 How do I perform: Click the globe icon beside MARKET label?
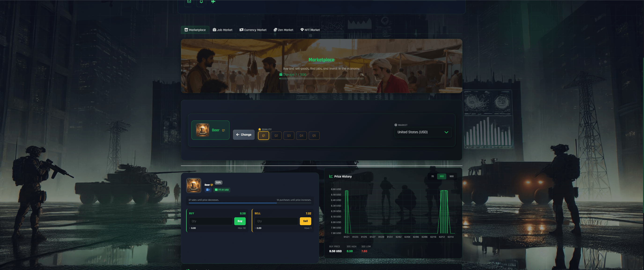tap(396, 125)
